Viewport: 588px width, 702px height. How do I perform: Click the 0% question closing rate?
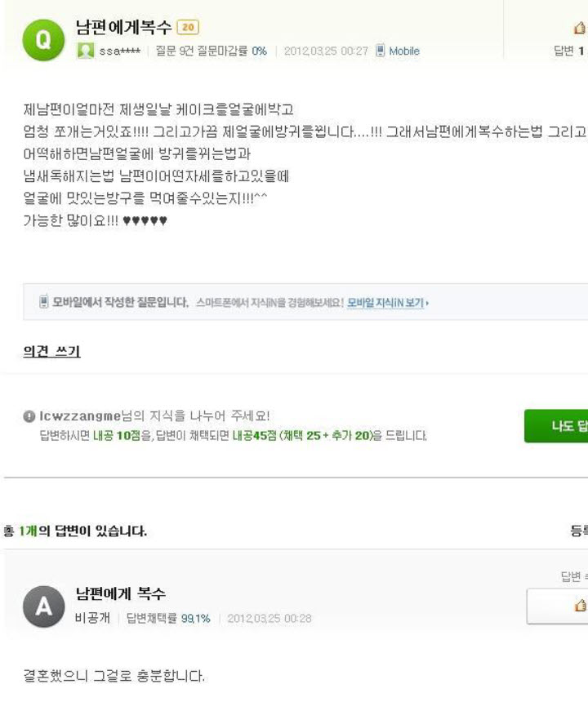click(x=260, y=51)
